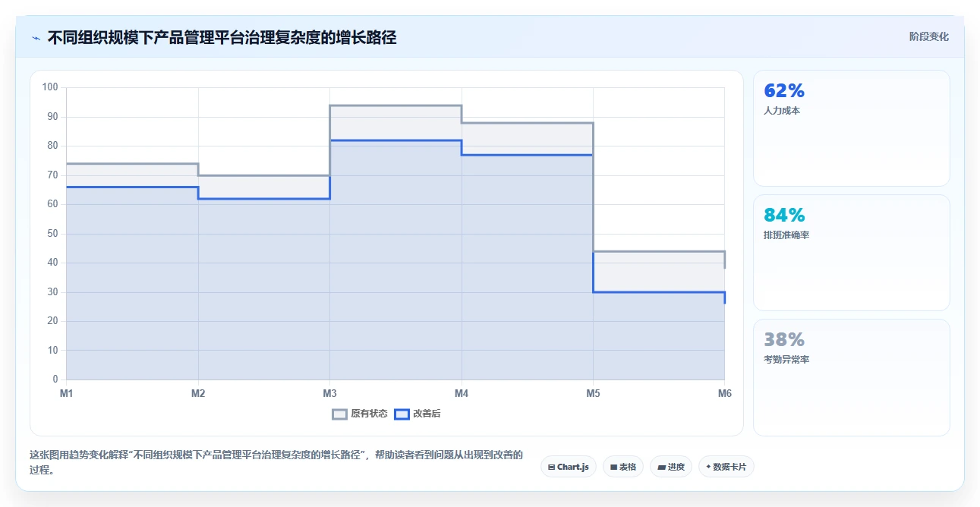Click the M1 x-axis label

67,393
